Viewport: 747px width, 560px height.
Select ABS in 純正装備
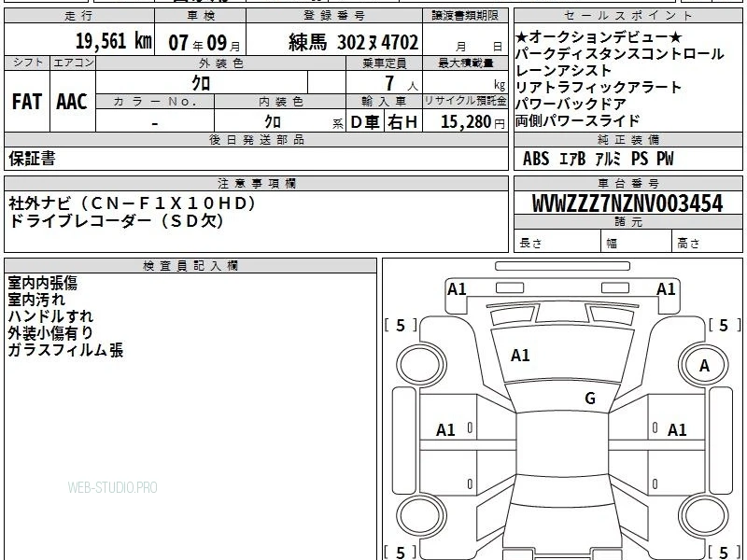point(536,159)
